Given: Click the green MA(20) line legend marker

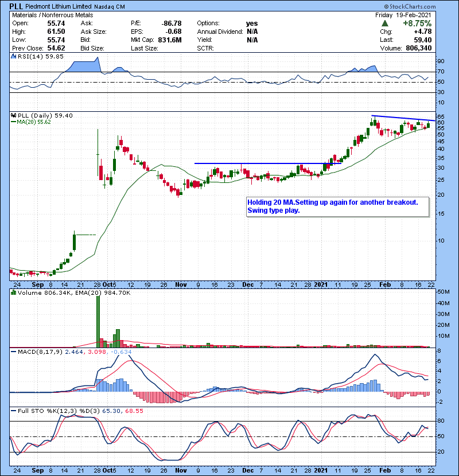Looking at the screenshot, I should point(14,122).
